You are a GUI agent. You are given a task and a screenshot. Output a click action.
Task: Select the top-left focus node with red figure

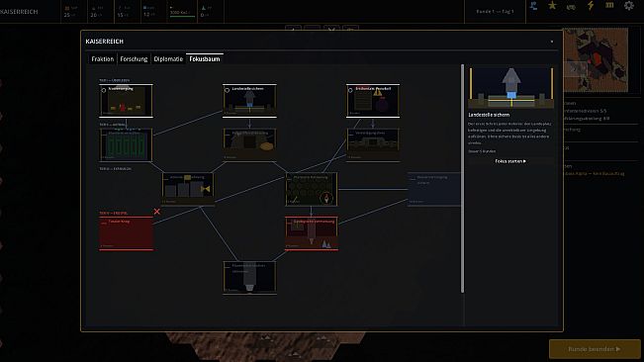[126, 101]
